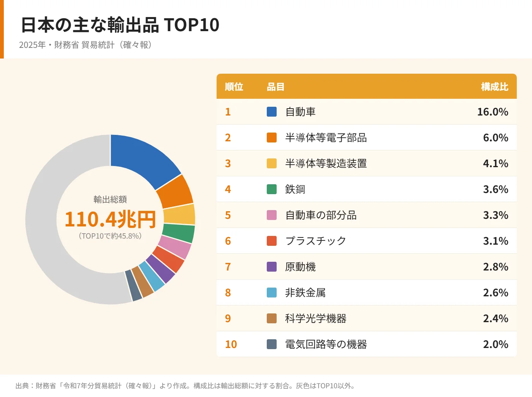Click the slate 電気回路等の機器 swatch

(x=272, y=344)
